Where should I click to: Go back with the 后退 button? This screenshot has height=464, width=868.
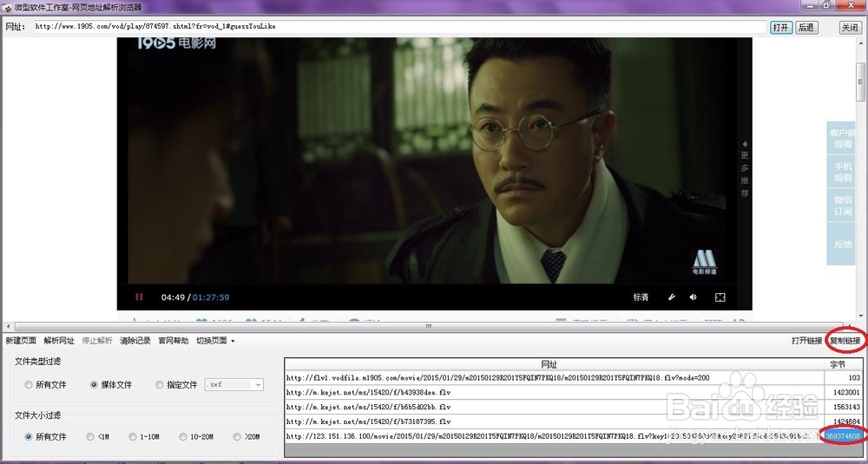click(806, 27)
